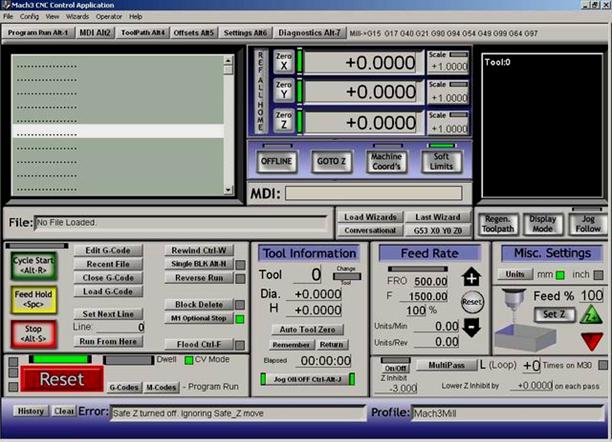The height and width of the screenshot is (442, 612).
Task: Toggle the Single BLK indicator box
Action: [240, 265]
